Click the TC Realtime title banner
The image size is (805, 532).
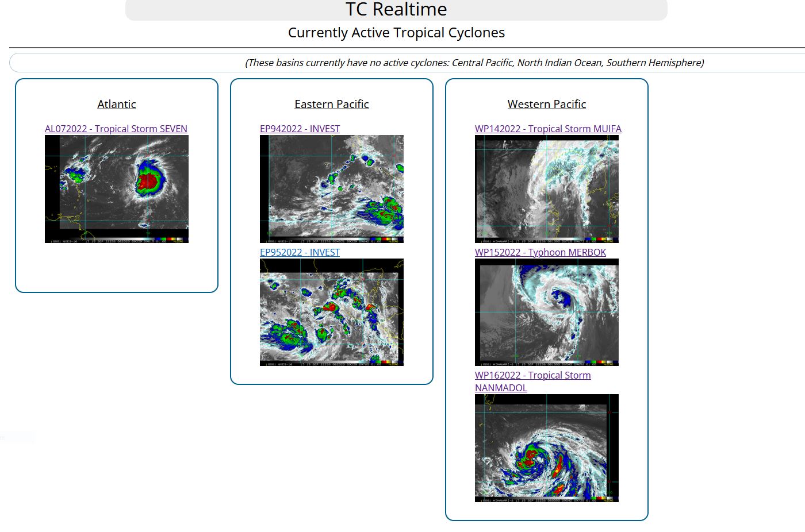(x=396, y=9)
